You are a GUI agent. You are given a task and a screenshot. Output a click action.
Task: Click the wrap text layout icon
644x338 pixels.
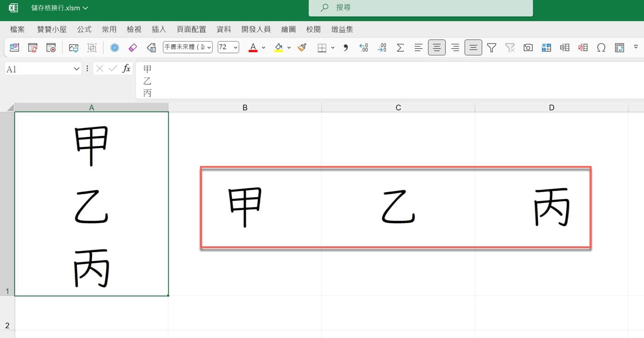click(620, 47)
